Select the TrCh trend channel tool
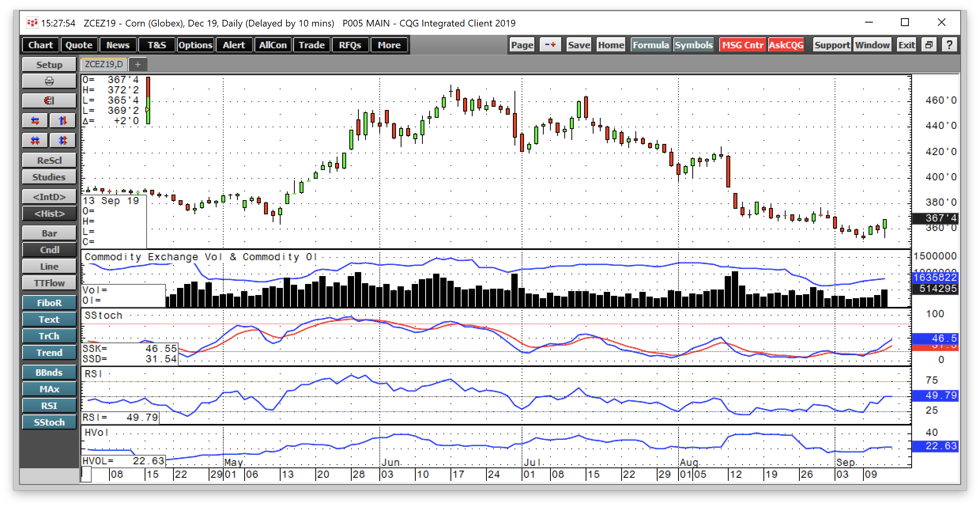The height and width of the screenshot is (507, 980). point(49,336)
